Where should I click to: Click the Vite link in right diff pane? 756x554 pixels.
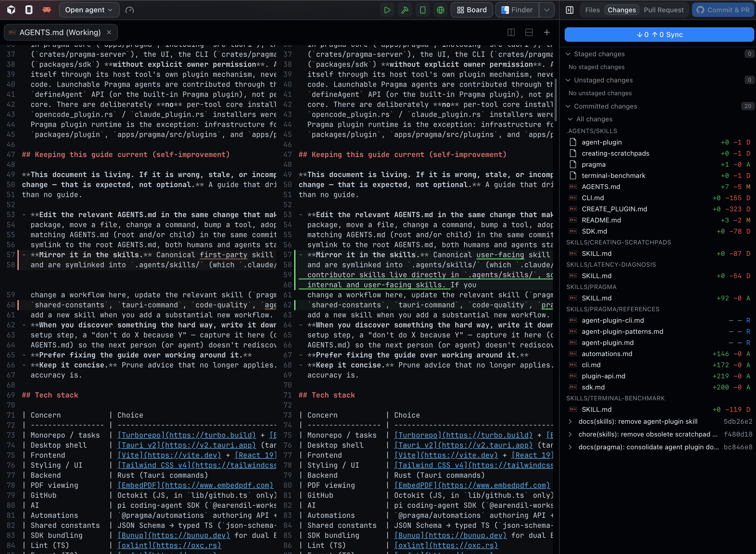tap(446, 455)
